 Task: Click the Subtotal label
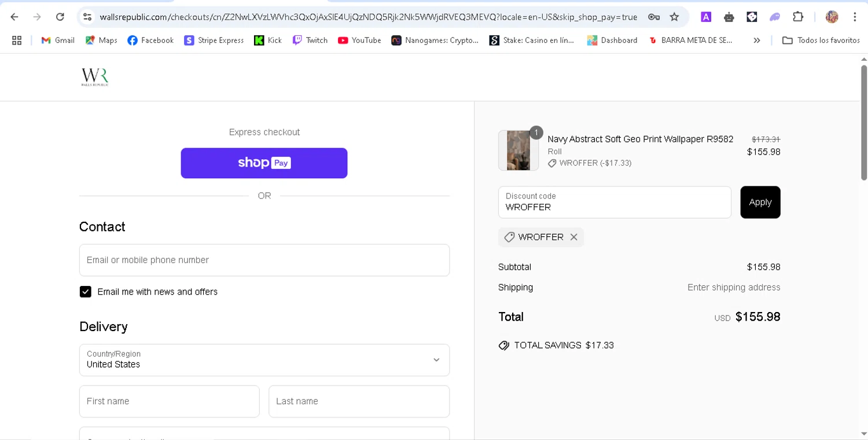(514, 267)
